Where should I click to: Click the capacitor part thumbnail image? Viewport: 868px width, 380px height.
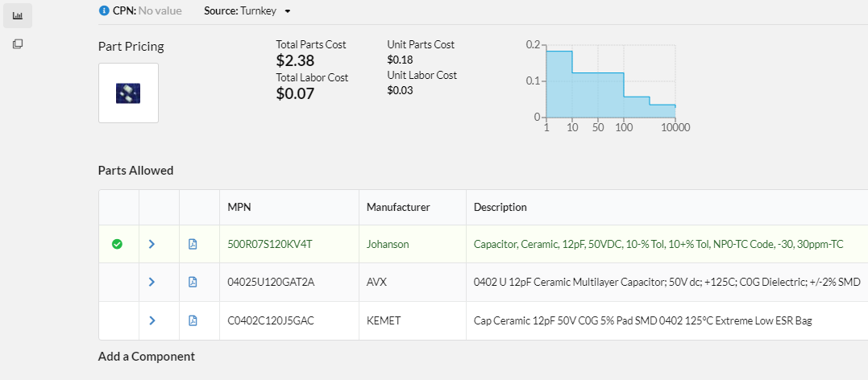click(128, 93)
